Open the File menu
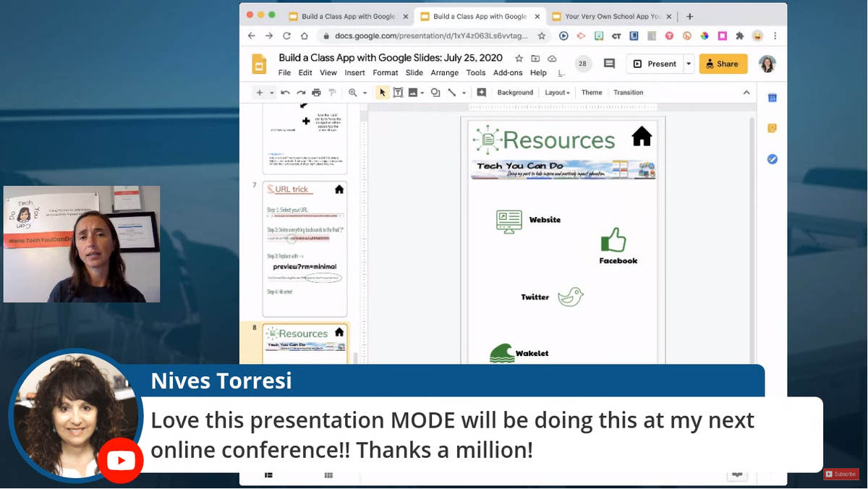 284,73
